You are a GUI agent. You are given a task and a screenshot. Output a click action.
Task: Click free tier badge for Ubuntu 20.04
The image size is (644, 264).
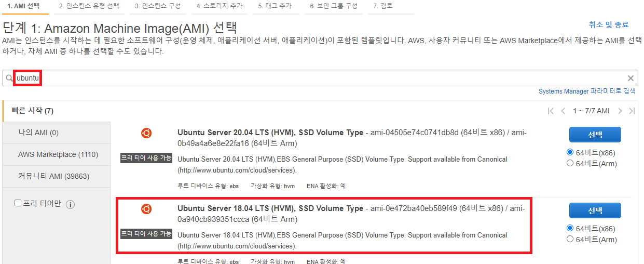[146, 158]
